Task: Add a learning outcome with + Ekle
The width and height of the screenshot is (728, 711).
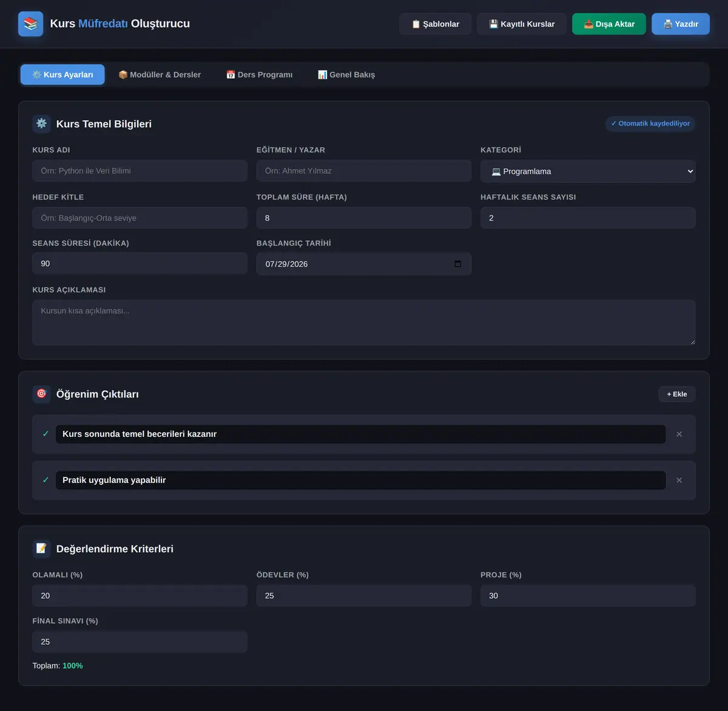Action: tap(677, 394)
